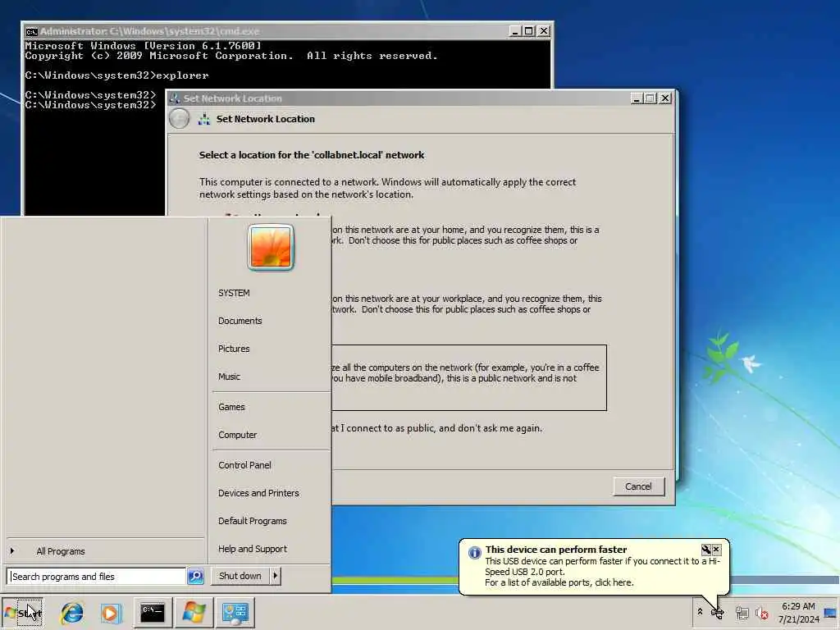Click 'Select a location for the collabnet.local network' text
Image resolution: width=840 pixels, height=630 pixels.
coord(312,155)
